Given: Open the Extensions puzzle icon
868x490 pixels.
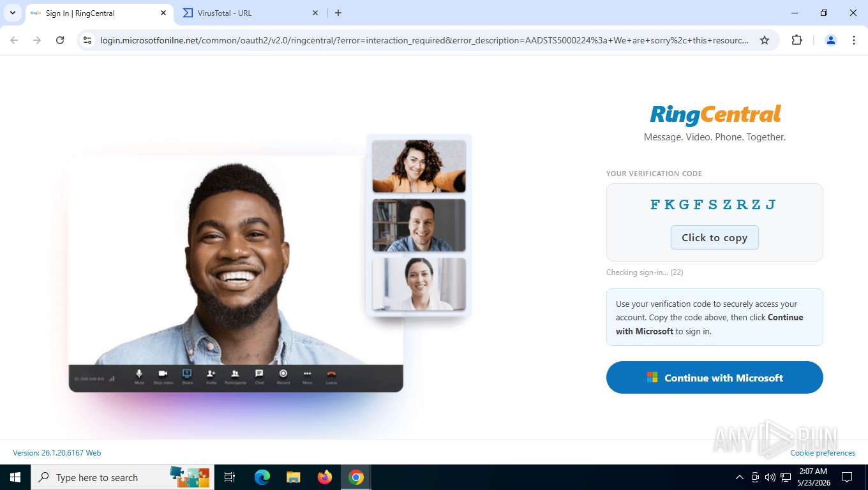Looking at the screenshot, I should [797, 40].
